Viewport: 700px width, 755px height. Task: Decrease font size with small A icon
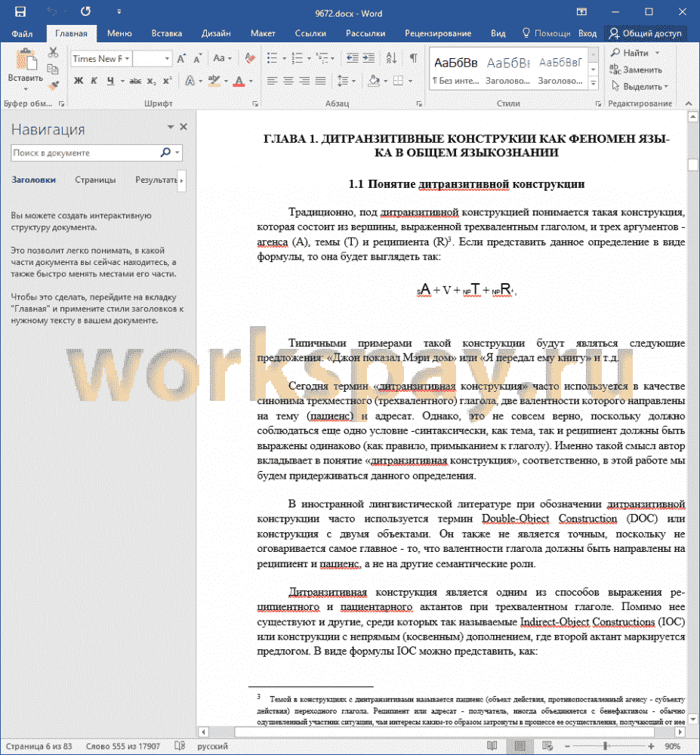[x=197, y=59]
